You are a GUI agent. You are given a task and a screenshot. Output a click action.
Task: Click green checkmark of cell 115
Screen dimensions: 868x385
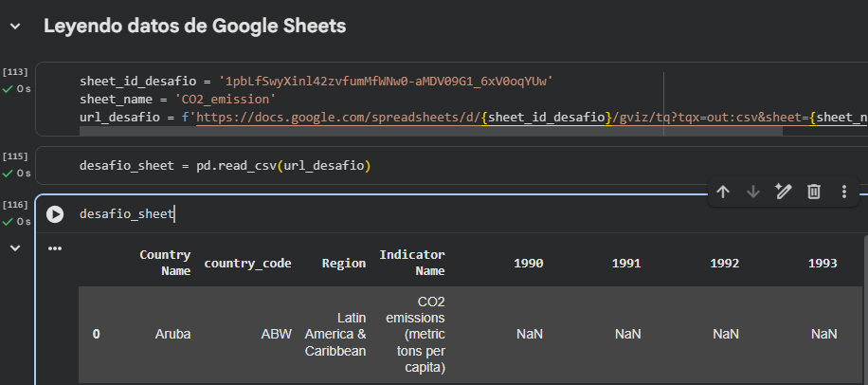(8, 173)
